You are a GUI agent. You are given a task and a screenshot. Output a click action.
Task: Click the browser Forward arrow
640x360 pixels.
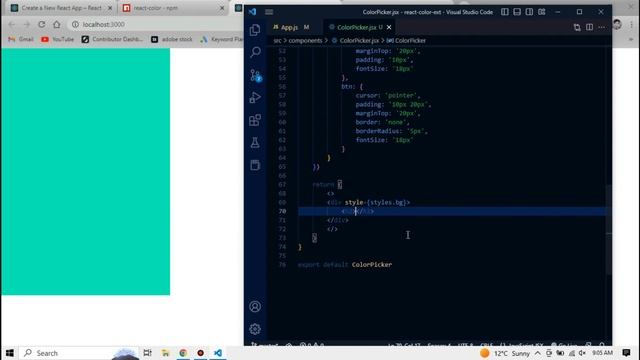pos(27,24)
